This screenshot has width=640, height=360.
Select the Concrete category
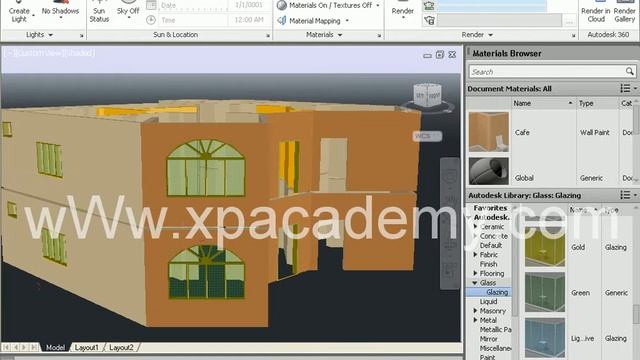click(x=493, y=236)
